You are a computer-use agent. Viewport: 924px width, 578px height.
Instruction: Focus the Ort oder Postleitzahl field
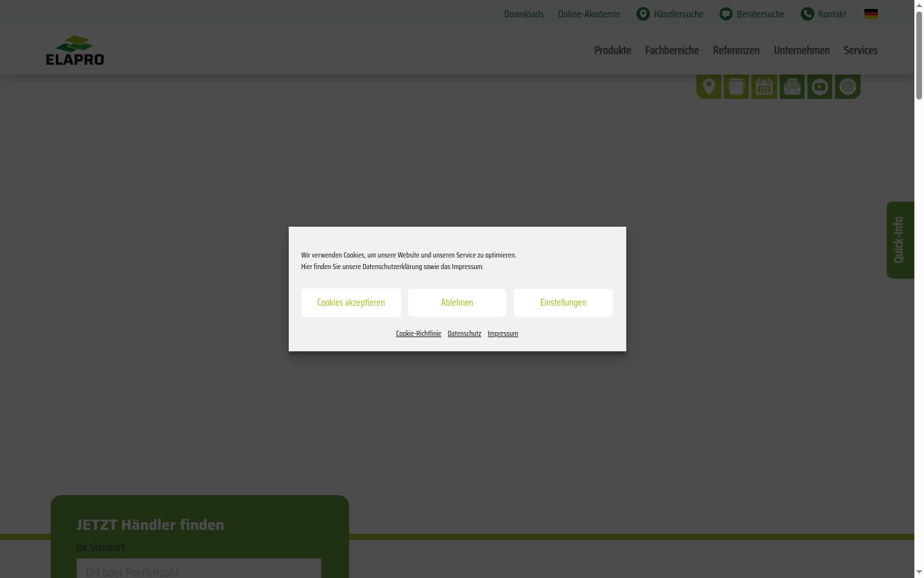click(199, 569)
